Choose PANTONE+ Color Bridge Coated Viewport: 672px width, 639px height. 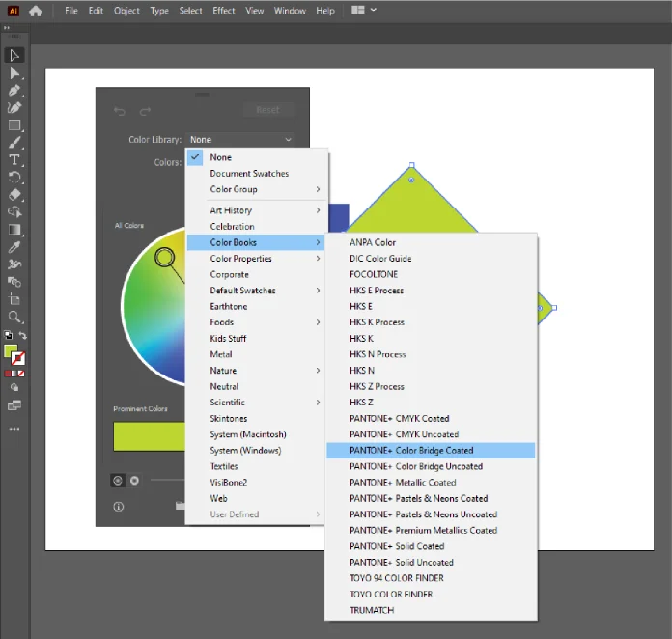tap(411, 451)
